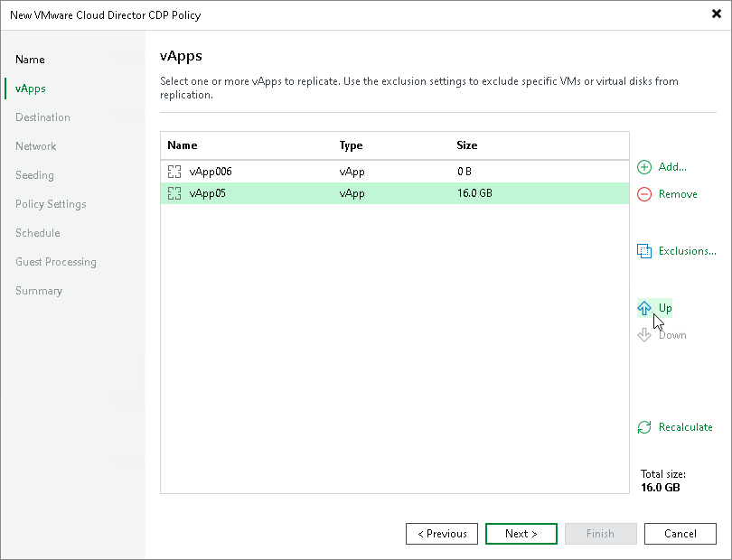The height and width of the screenshot is (560, 732).
Task: Select the vApps wizard step
Action: tap(31, 89)
